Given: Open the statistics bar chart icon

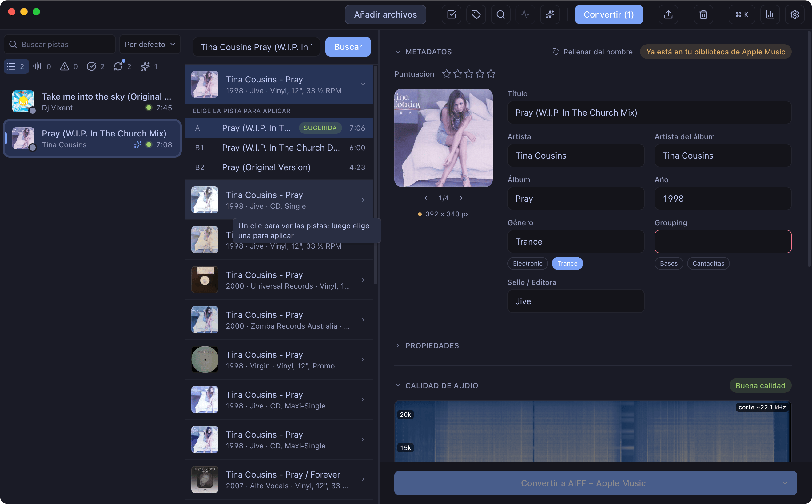Looking at the screenshot, I should click(770, 14).
